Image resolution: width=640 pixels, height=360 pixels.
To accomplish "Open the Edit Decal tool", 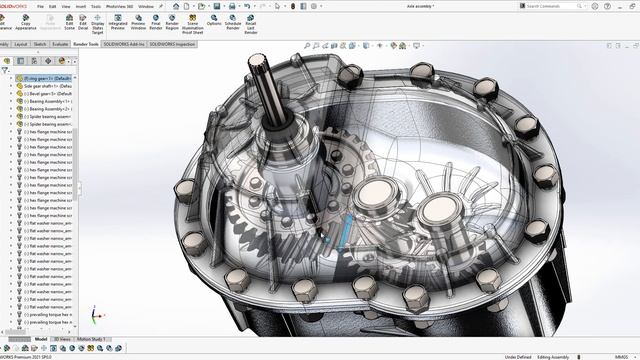I will tap(83, 22).
